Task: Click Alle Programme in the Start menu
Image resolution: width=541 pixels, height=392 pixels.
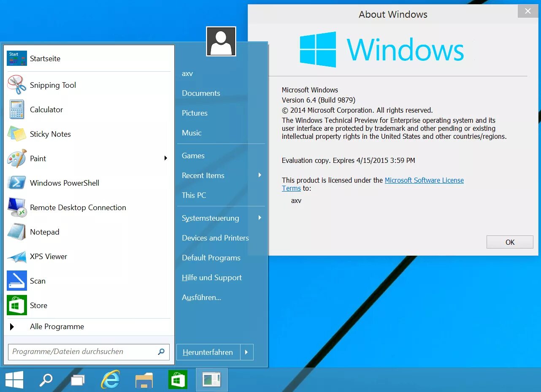Action: click(57, 326)
